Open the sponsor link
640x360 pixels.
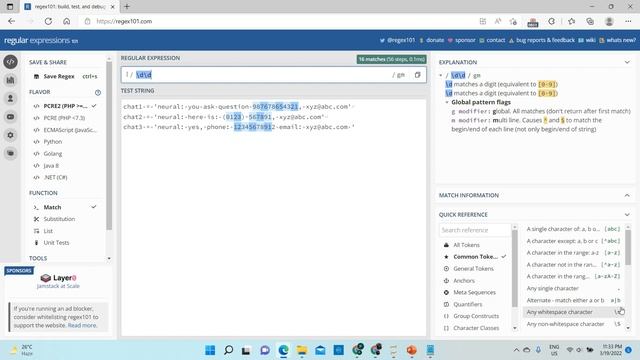[x=462, y=40]
